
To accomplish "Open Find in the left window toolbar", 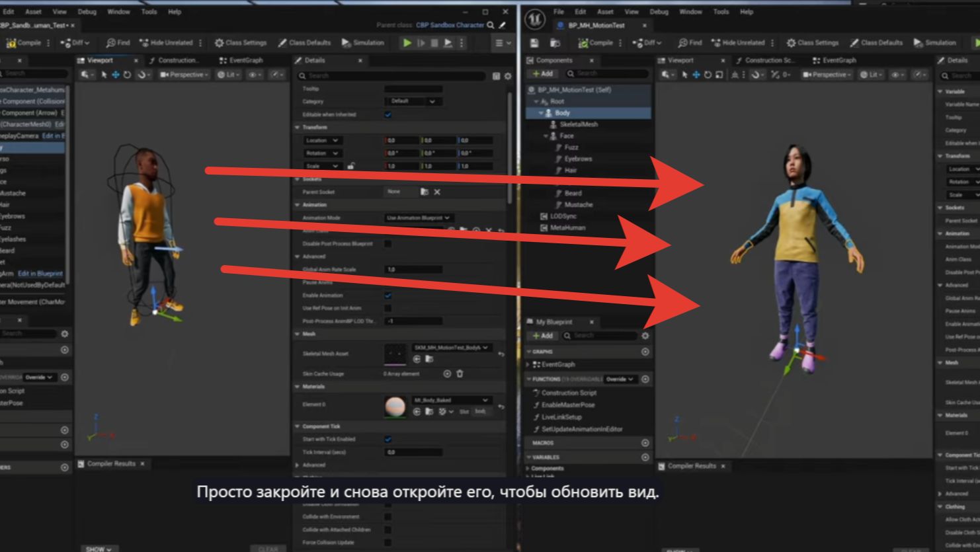I will tap(118, 43).
